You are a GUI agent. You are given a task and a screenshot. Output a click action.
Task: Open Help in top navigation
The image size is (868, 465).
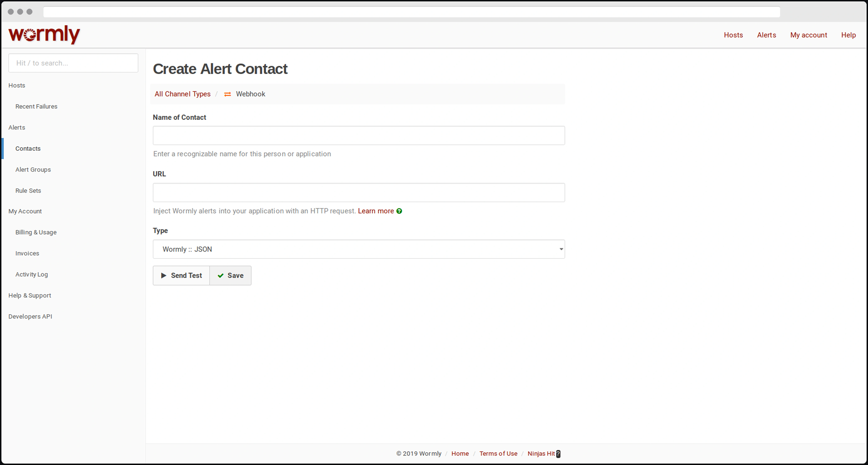click(x=848, y=35)
